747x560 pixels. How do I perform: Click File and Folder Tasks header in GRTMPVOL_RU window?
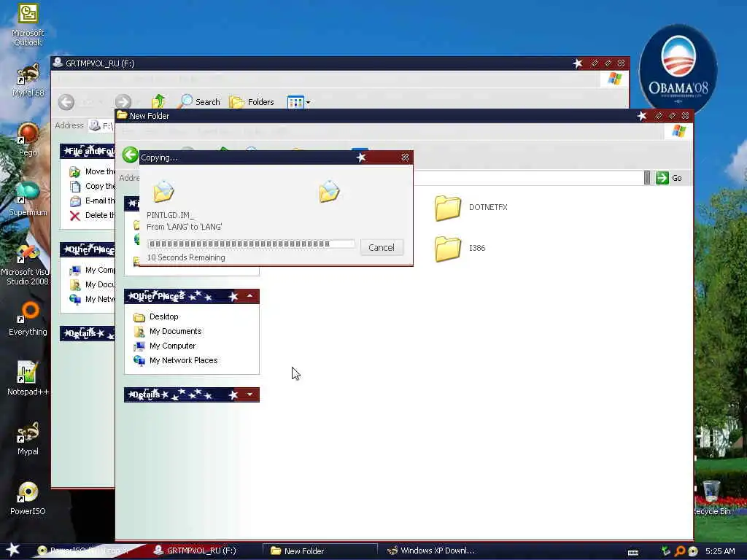coord(88,151)
